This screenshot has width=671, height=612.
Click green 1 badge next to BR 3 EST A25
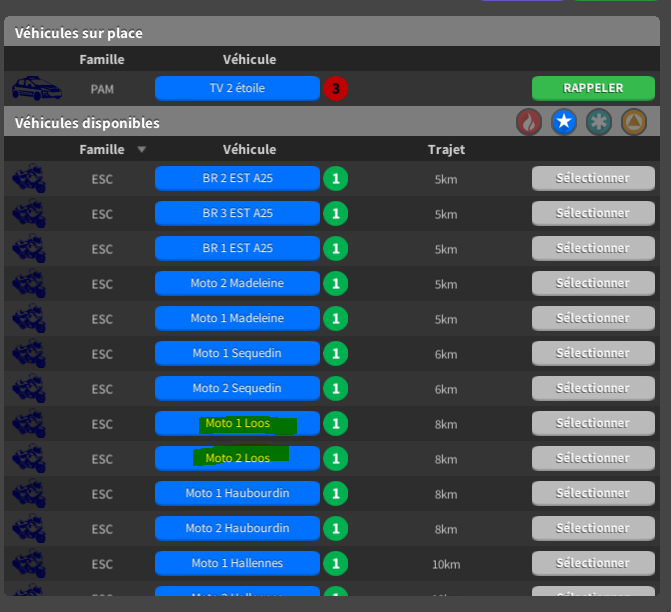[335, 214]
